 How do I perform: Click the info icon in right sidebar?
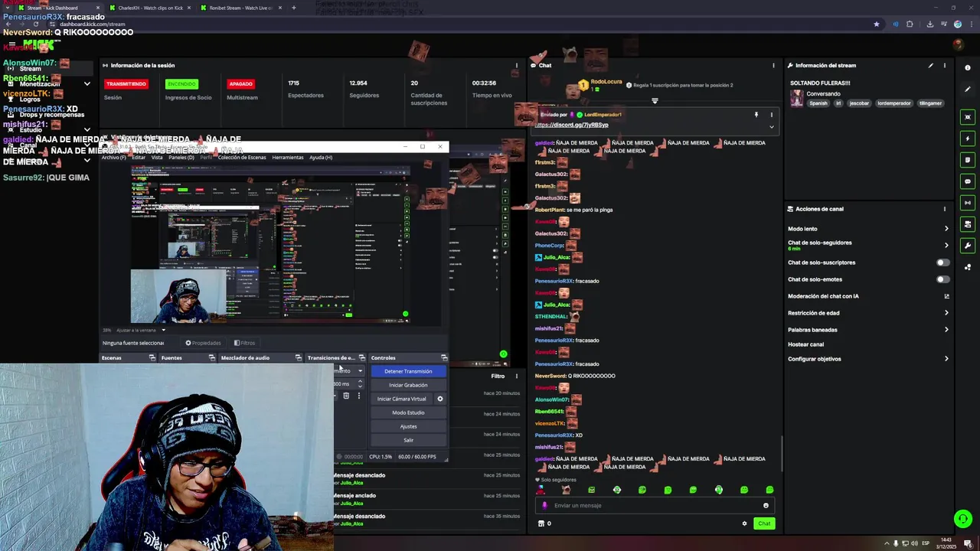tap(968, 68)
